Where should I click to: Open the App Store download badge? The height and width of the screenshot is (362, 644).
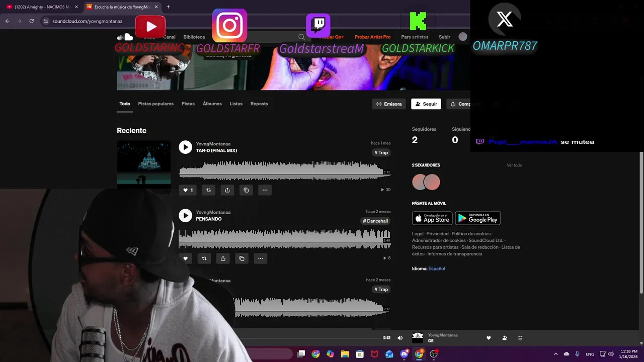(432, 218)
